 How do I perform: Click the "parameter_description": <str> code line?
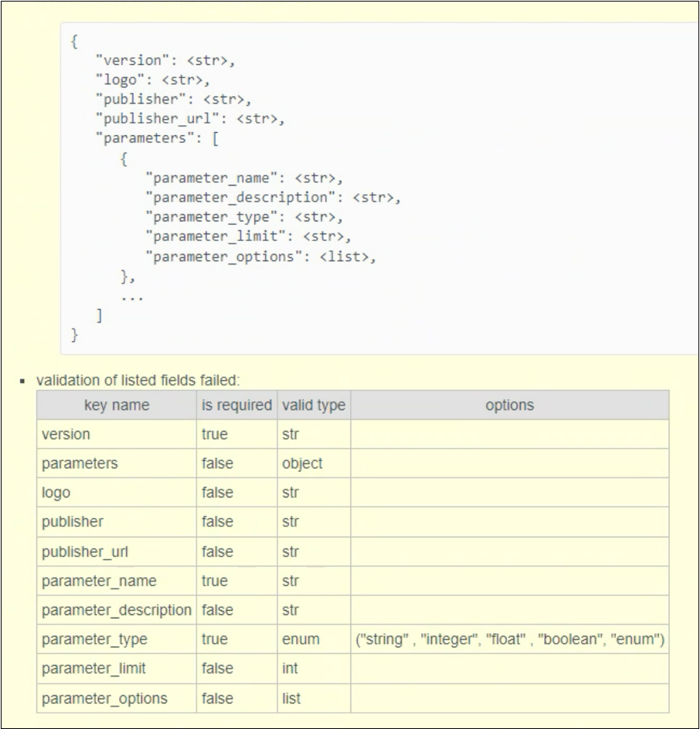tap(273, 198)
